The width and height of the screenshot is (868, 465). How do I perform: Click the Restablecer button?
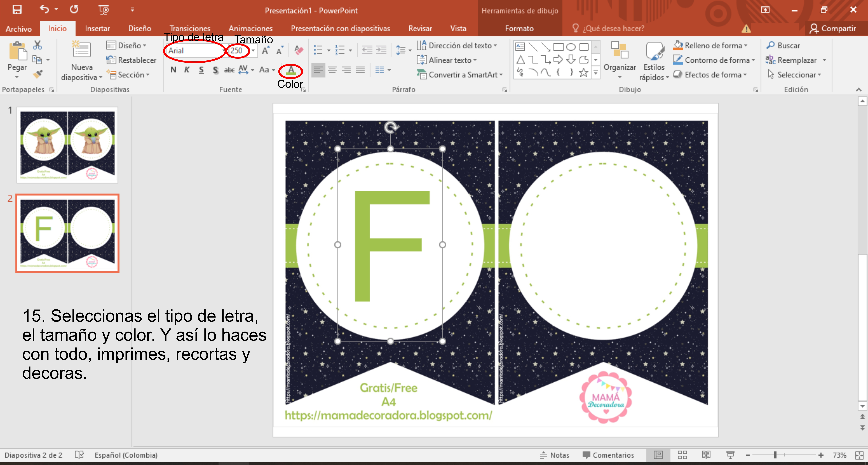click(x=131, y=60)
